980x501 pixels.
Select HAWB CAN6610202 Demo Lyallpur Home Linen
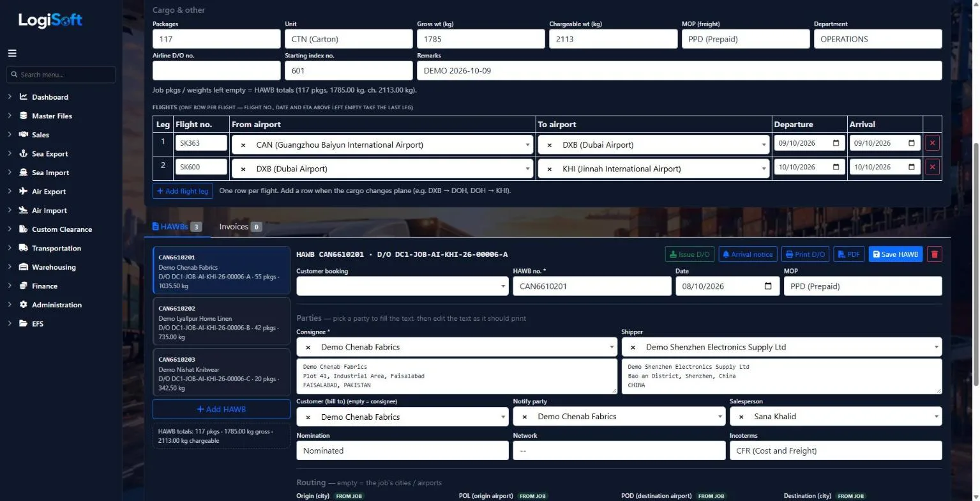221,323
